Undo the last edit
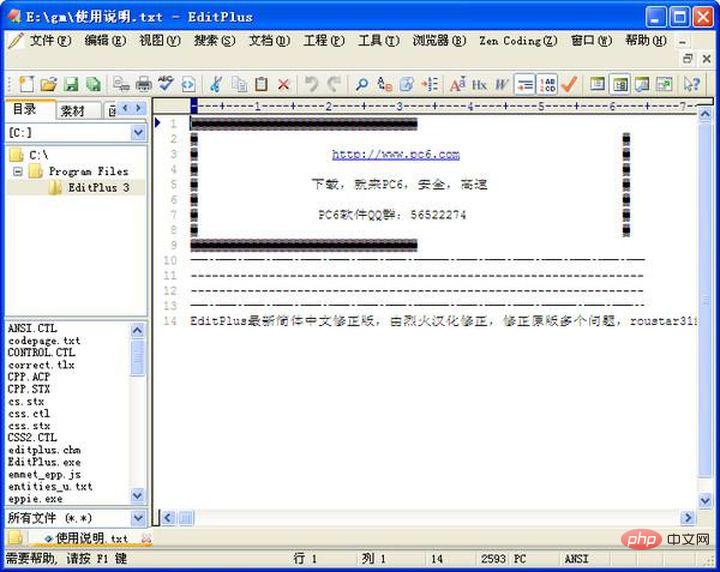720x572 pixels. point(311,84)
